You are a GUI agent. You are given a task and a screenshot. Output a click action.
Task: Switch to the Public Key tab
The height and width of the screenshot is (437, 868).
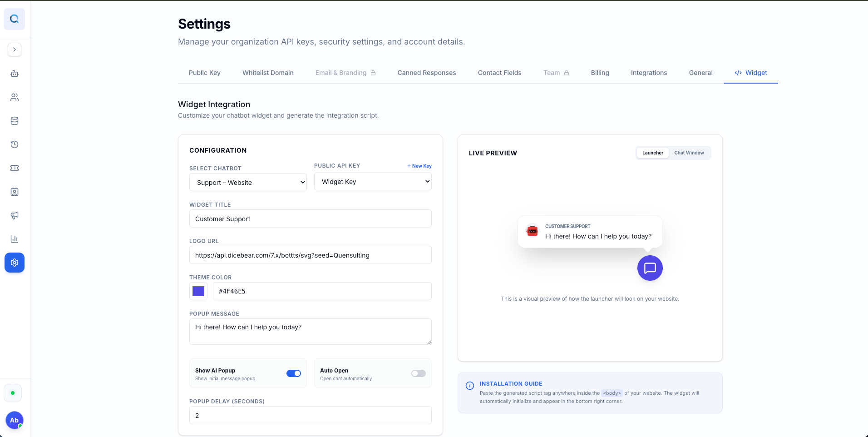pos(205,73)
